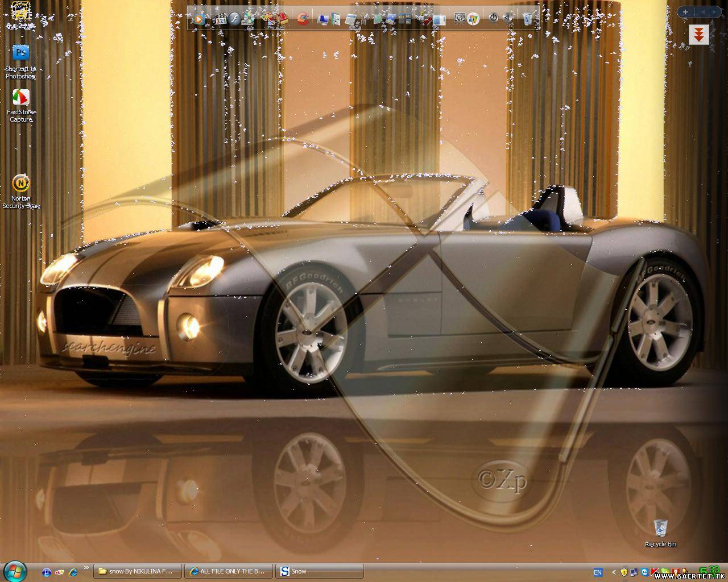This screenshot has width=728, height=582.
Task: Open the Flash icon in the dock
Action: pyautogui.click(x=234, y=19)
